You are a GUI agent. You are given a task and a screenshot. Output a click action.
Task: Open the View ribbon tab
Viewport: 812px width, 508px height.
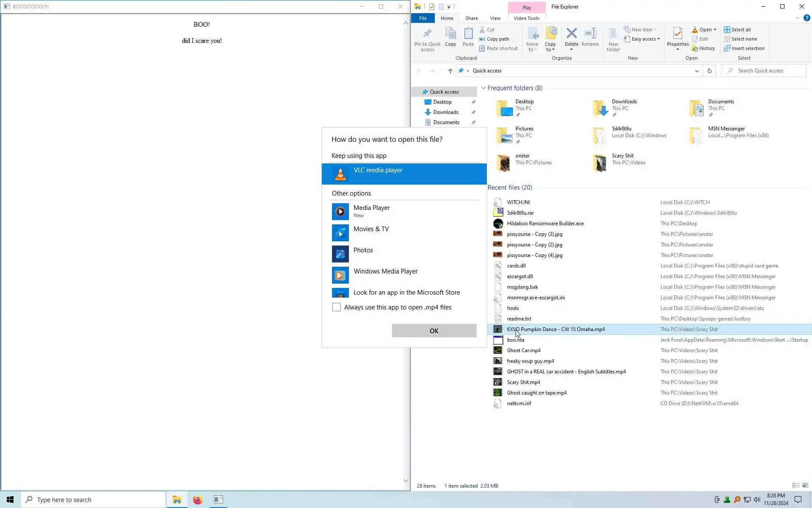click(x=495, y=18)
